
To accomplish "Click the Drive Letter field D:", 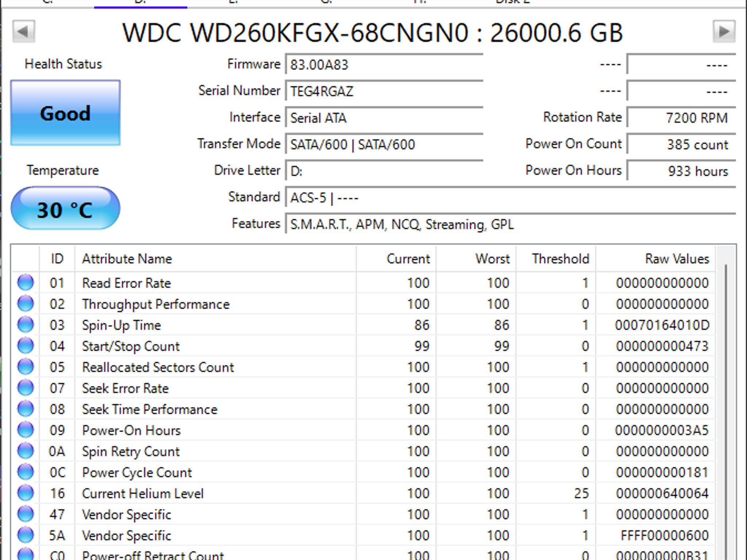I will (x=384, y=171).
